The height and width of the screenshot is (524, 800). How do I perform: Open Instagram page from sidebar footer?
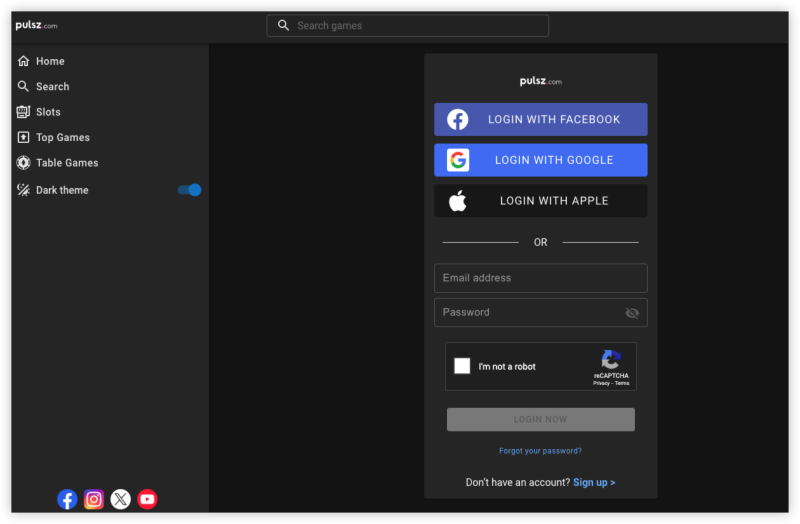point(94,499)
